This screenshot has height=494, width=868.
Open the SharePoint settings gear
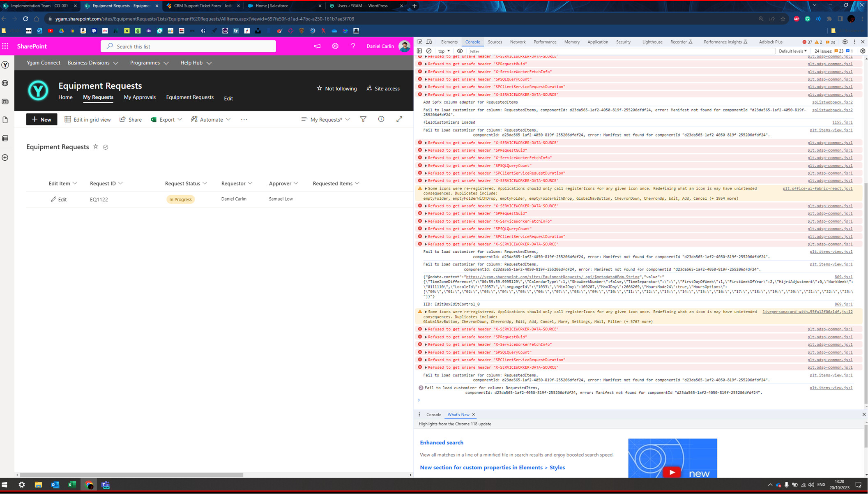pyautogui.click(x=335, y=46)
